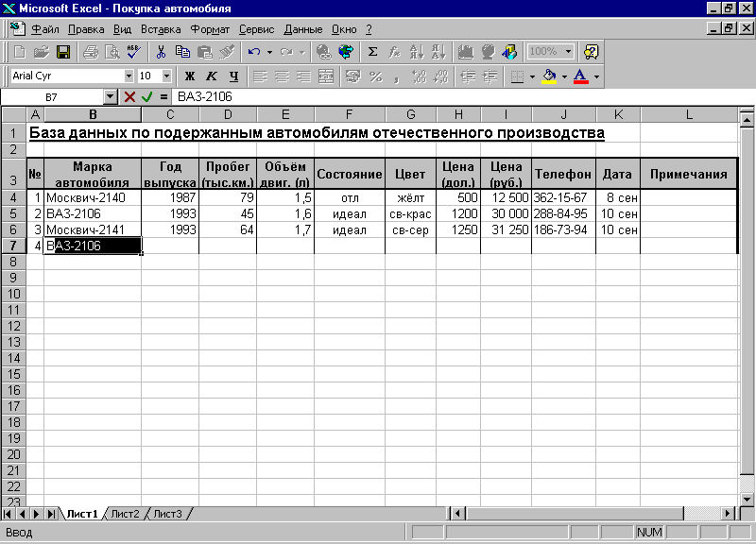The width and height of the screenshot is (756, 544).
Task: Click in the formula bar text ВАЗ-2106
Action: (205, 97)
